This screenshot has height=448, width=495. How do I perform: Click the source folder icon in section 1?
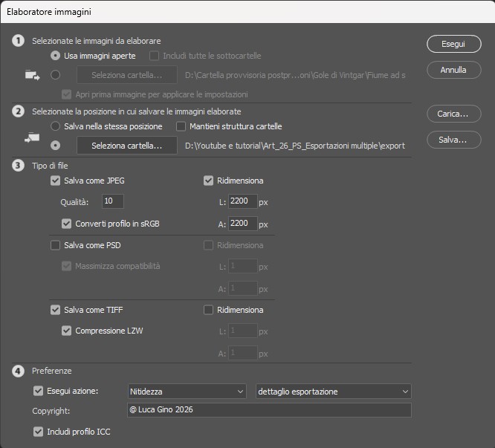[x=32, y=75]
